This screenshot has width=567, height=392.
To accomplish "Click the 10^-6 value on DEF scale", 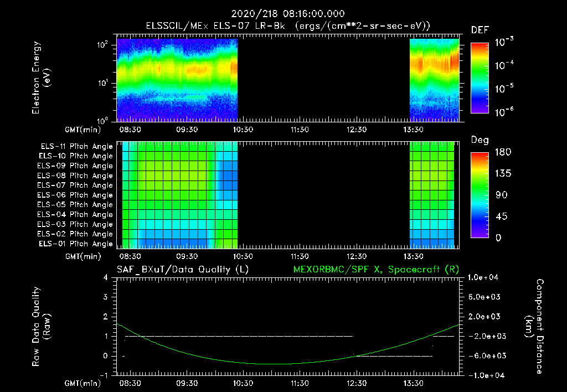I will pos(504,112).
